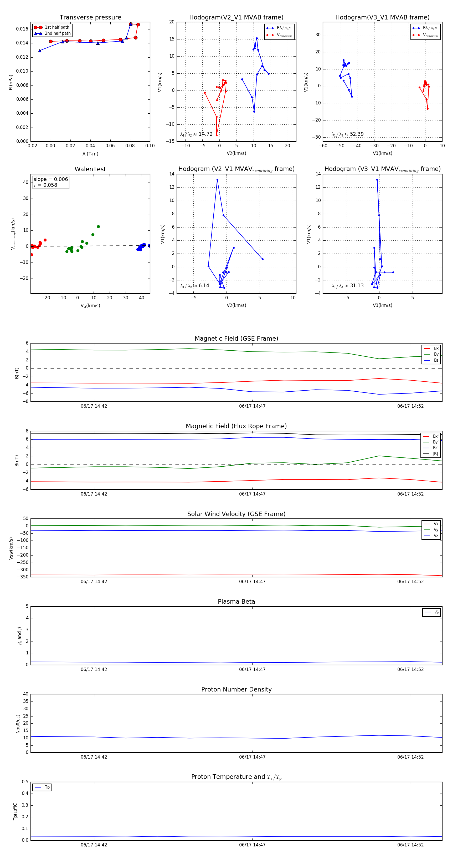The image size is (473, 868).
Task: Click '06/17 14:47' tick under Plasma Beta panel
Action: (x=252, y=669)
